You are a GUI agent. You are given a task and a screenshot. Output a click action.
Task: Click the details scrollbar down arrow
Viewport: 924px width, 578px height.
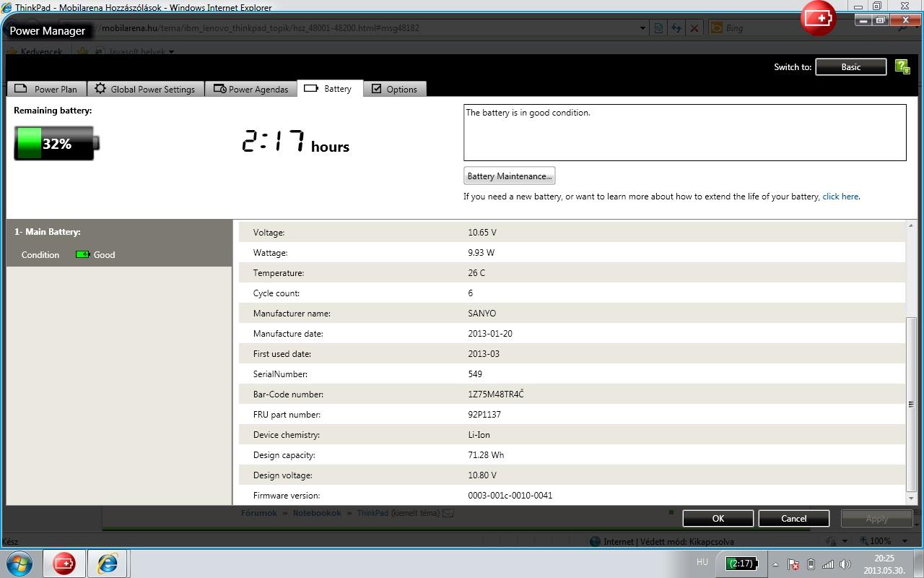point(911,499)
